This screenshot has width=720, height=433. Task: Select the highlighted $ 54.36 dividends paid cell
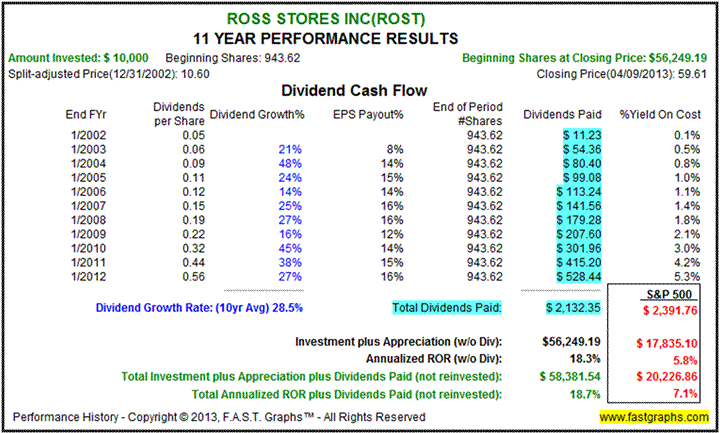pos(582,150)
